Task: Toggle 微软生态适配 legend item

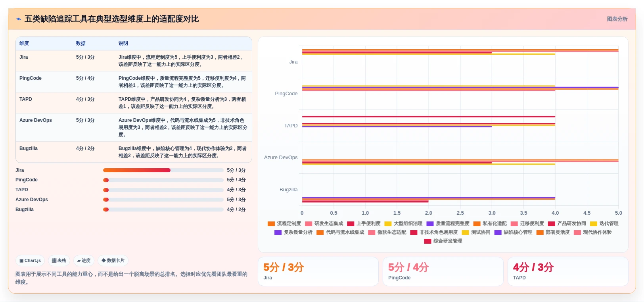Action: (387, 233)
